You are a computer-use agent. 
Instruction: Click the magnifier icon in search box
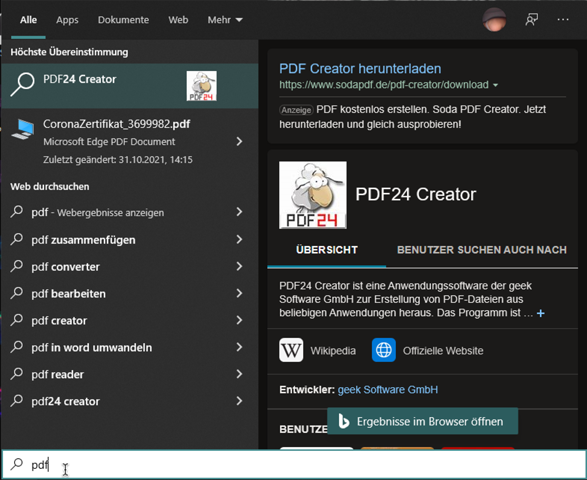(x=16, y=464)
